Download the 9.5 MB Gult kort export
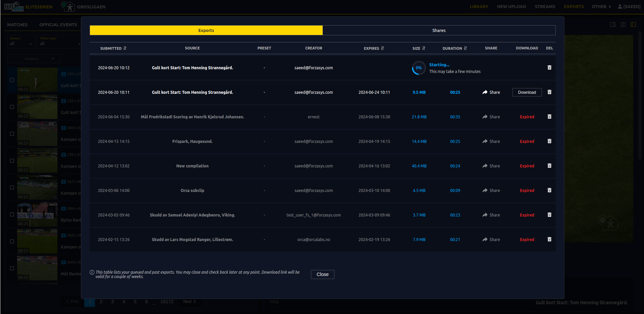Viewport: 644px width, 314px height. pyautogui.click(x=527, y=92)
